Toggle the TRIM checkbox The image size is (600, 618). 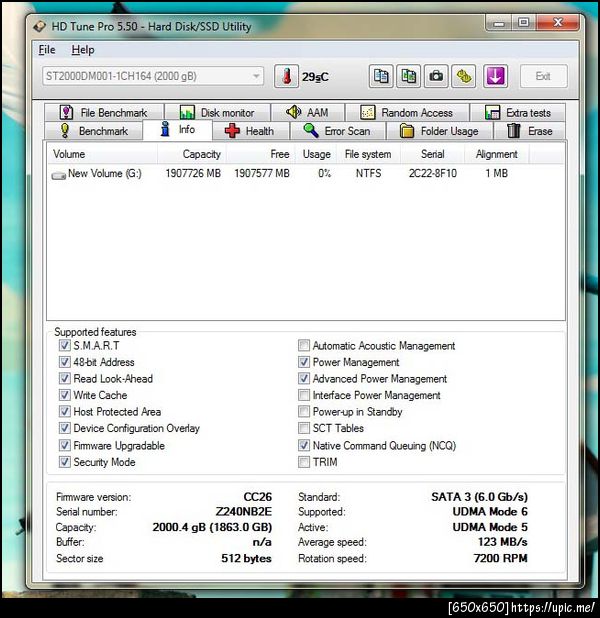[x=304, y=462]
